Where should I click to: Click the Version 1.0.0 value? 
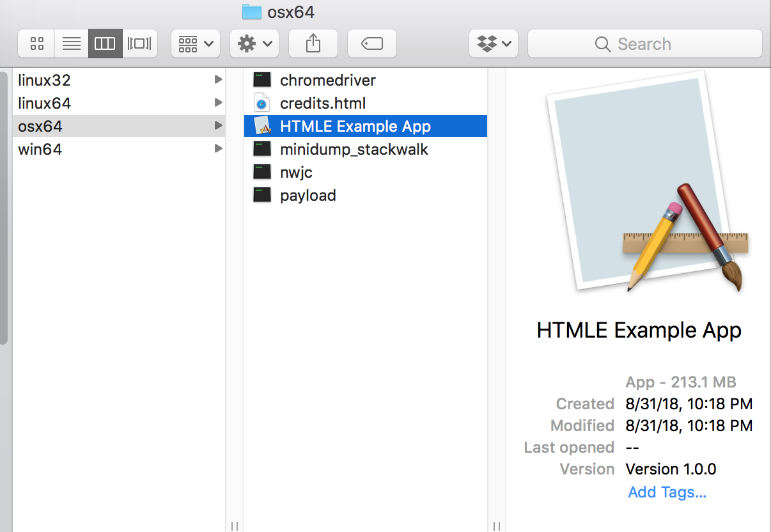coord(671,469)
